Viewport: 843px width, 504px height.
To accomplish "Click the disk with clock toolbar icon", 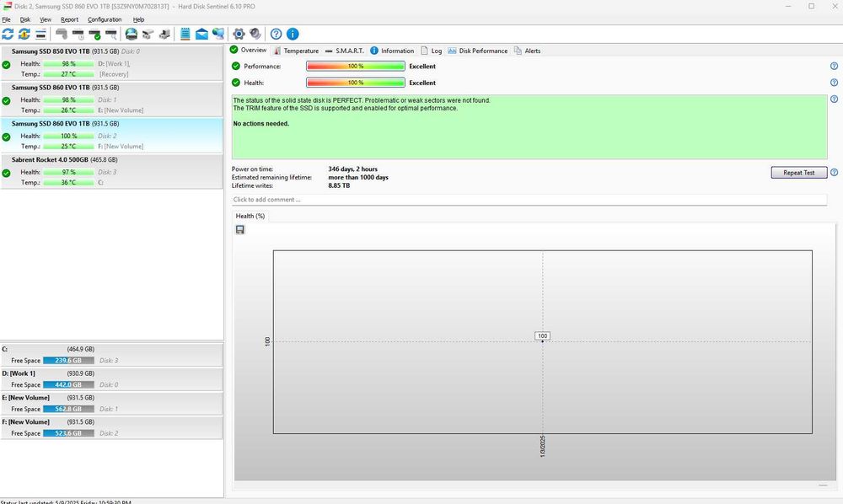I will tap(78, 34).
